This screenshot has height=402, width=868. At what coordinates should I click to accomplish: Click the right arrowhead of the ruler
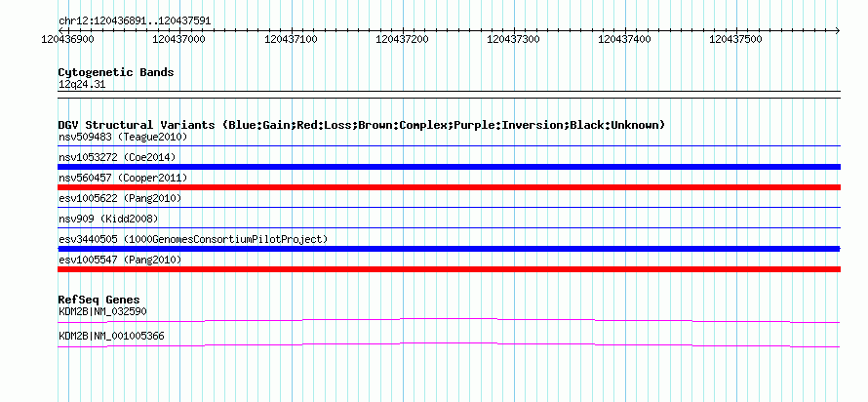point(838,30)
